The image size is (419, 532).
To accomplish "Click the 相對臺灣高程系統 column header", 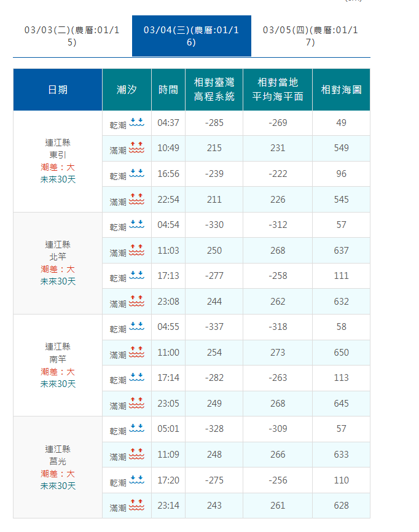I will pyautogui.click(x=214, y=90).
